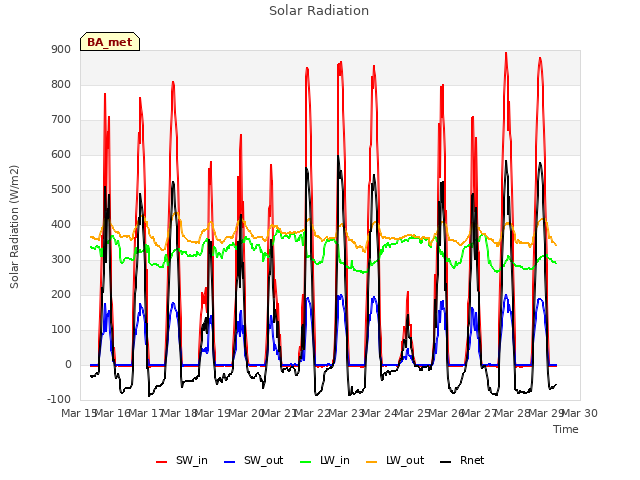Click the blue SW_out legend swatch

pyautogui.click(x=230, y=462)
